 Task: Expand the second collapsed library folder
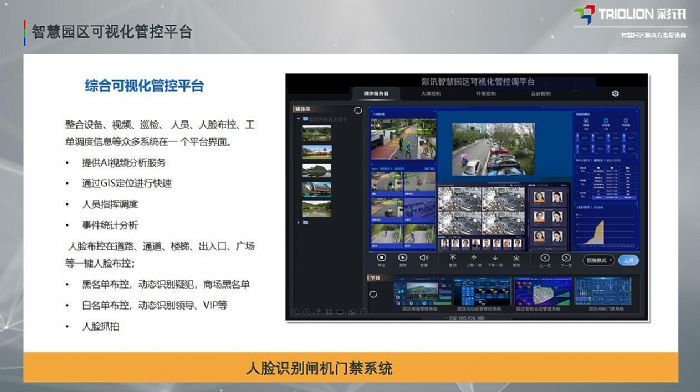tap(298, 222)
